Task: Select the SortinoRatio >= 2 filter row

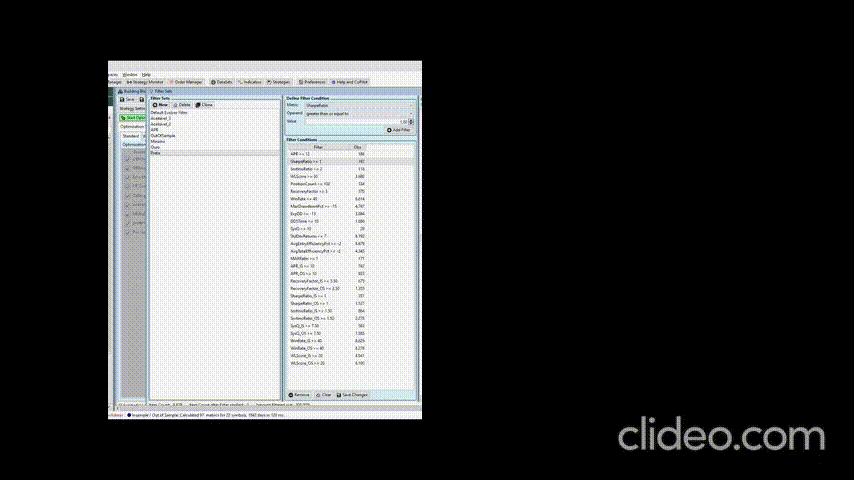Action: click(351, 169)
